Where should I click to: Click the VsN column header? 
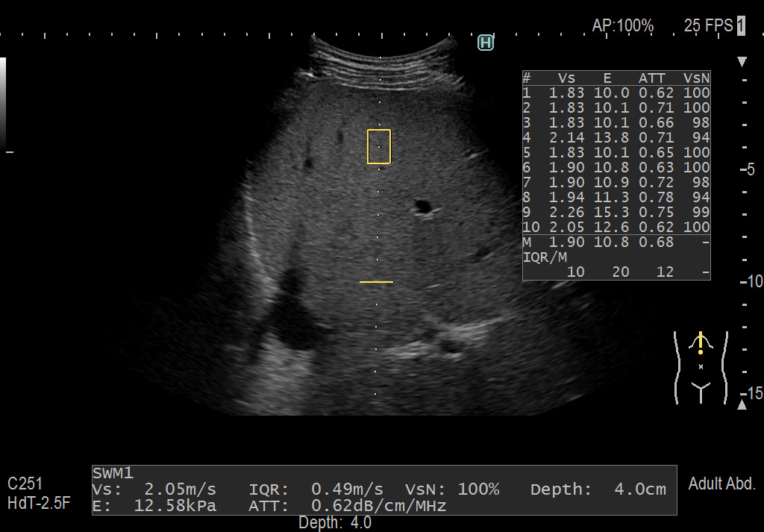pyautogui.click(x=696, y=78)
